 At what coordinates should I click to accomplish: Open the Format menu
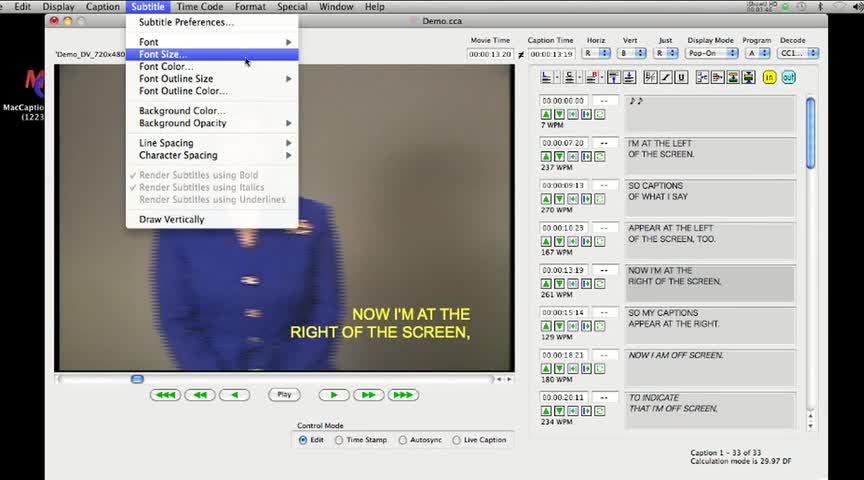click(x=250, y=7)
